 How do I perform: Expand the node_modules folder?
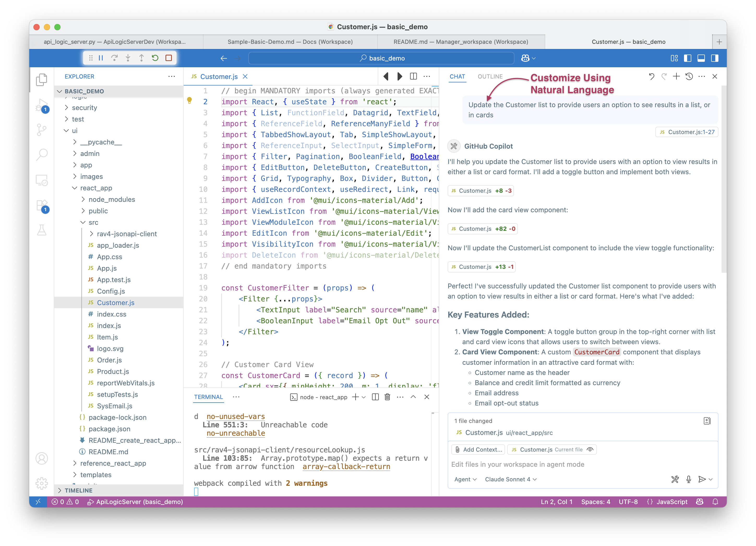pos(119,199)
